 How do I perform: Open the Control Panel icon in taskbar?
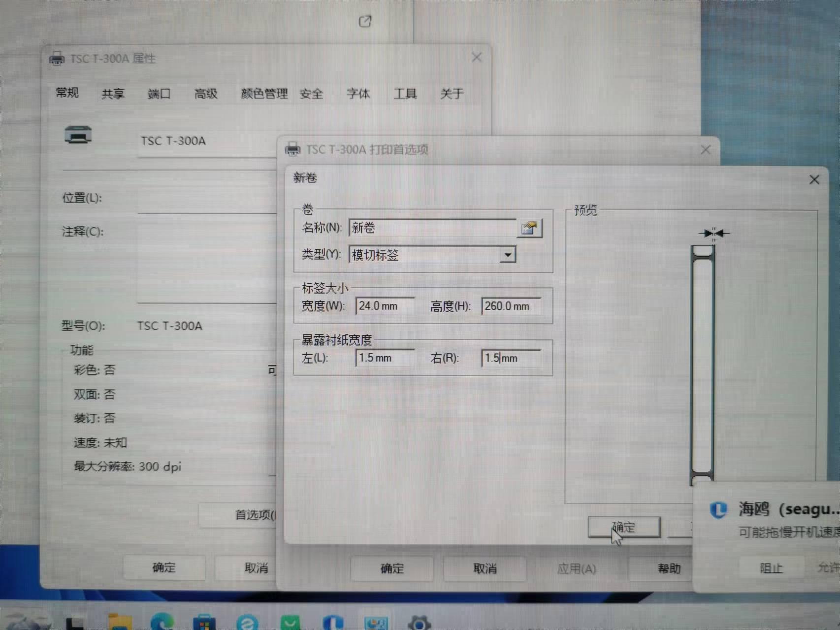click(376, 622)
